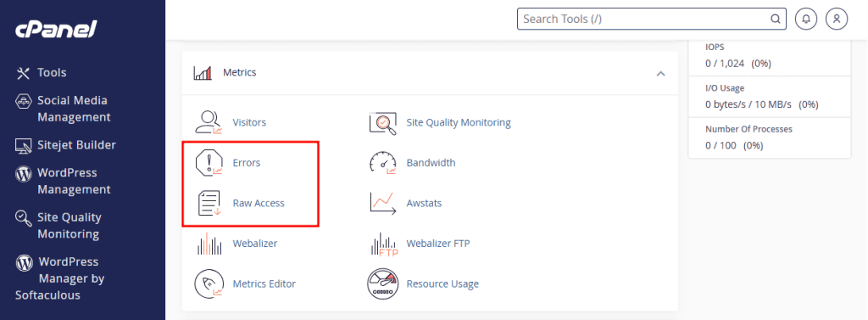
Task: Click the Raw Access document icon
Action: (x=209, y=204)
